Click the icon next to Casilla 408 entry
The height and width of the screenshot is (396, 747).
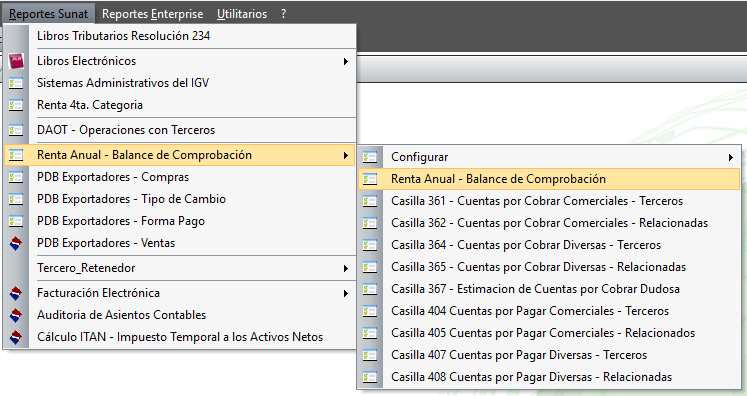coord(370,377)
